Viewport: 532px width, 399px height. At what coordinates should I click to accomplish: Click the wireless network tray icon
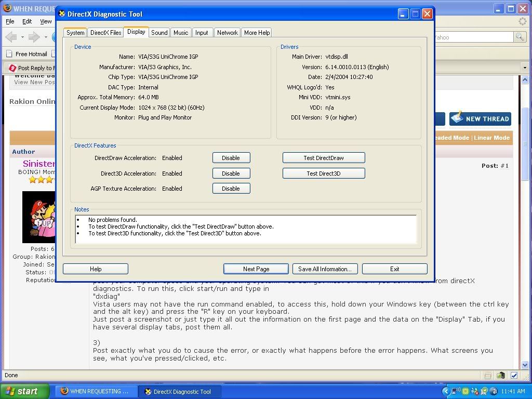(x=456, y=391)
